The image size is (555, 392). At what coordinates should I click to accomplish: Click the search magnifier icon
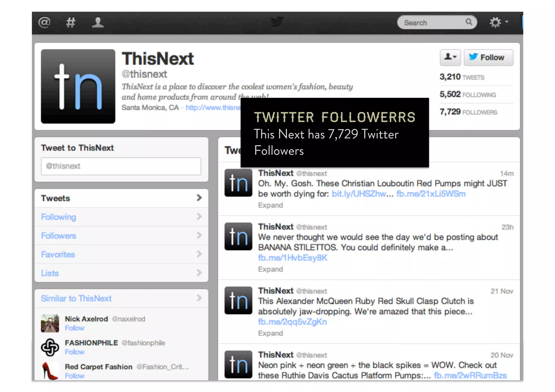469,22
